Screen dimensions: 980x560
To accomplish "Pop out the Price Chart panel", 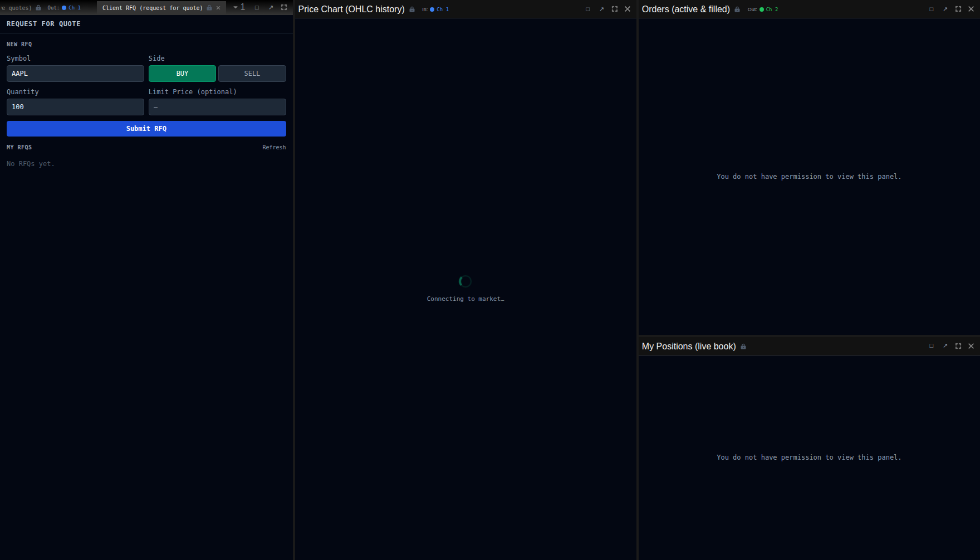I will tap(601, 9).
